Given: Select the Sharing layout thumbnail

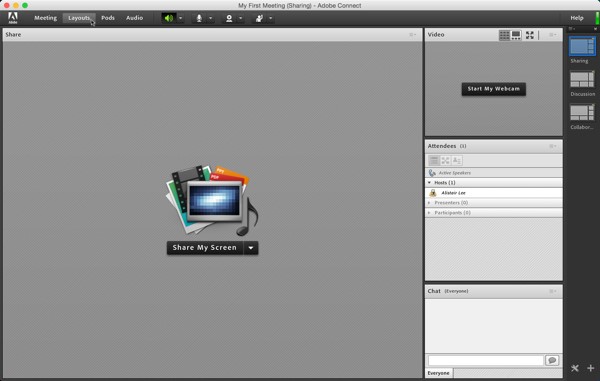Looking at the screenshot, I should coord(582,47).
